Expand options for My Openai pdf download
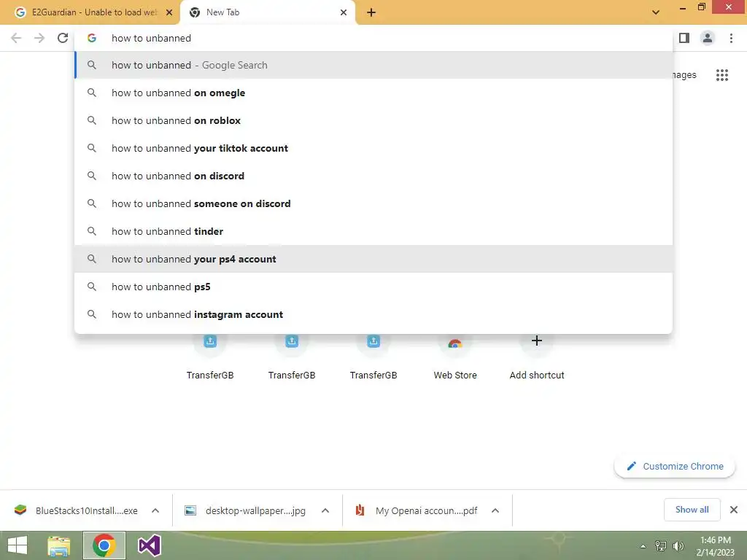 pyautogui.click(x=495, y=510)
